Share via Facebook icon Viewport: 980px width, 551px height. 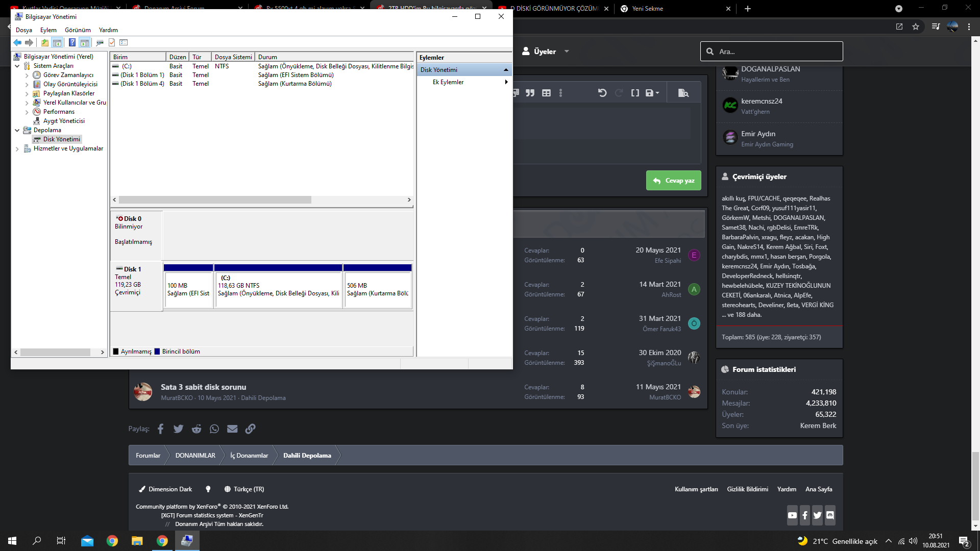click(160, 429)
